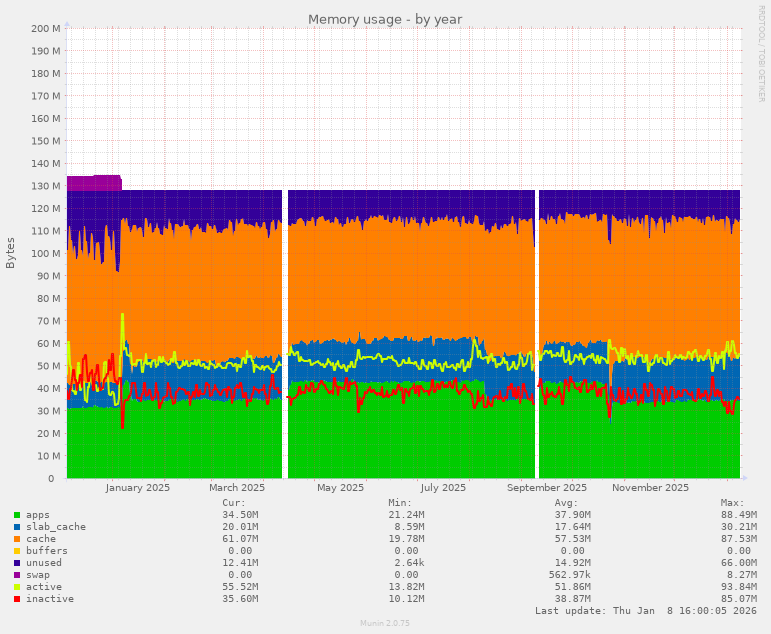Click the '200 M' y-axis tick label

point(46,29)
